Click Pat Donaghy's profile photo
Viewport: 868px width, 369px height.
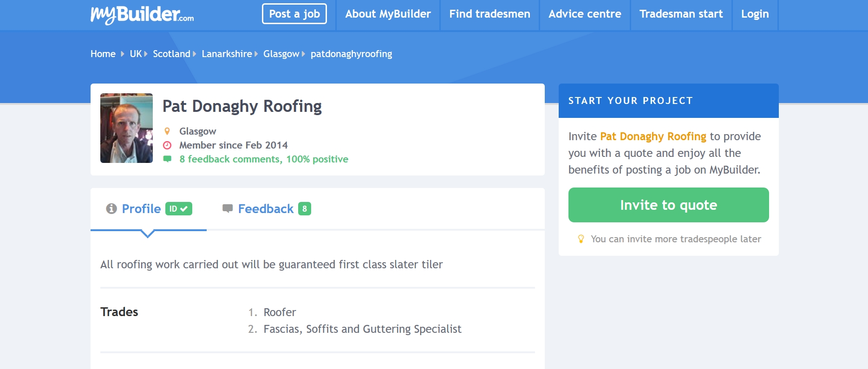point(126,128)
